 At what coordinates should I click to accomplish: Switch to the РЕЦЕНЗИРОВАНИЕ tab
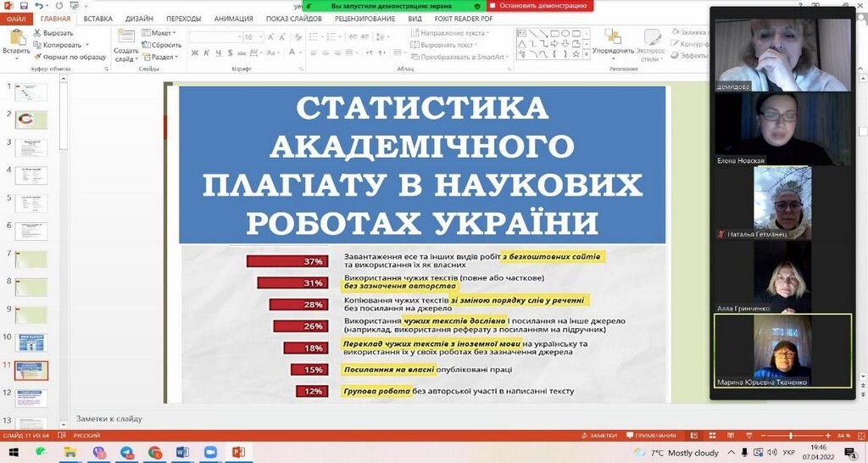pos(364,19)
